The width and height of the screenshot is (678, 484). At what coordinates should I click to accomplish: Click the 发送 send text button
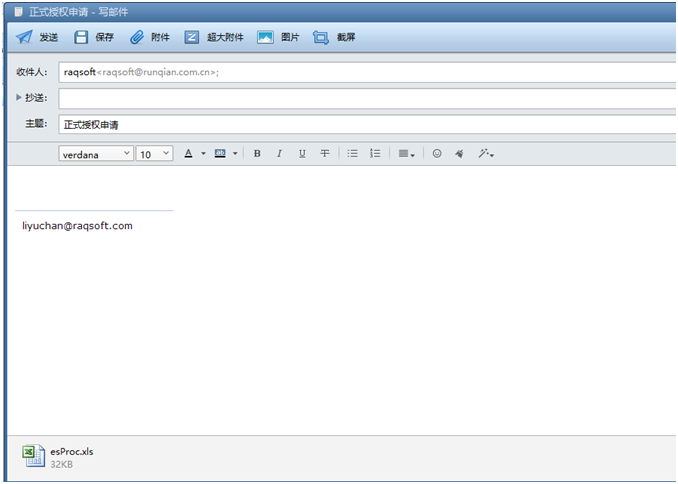48,37
